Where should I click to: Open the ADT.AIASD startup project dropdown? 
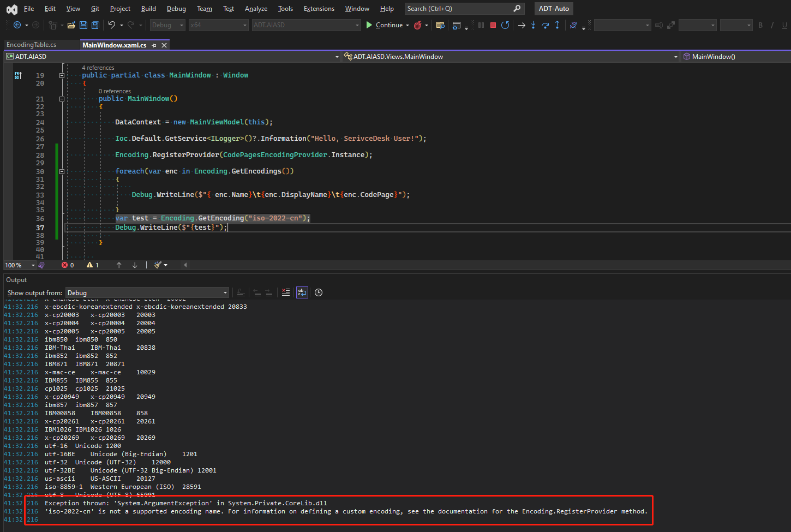coord(307,25)
